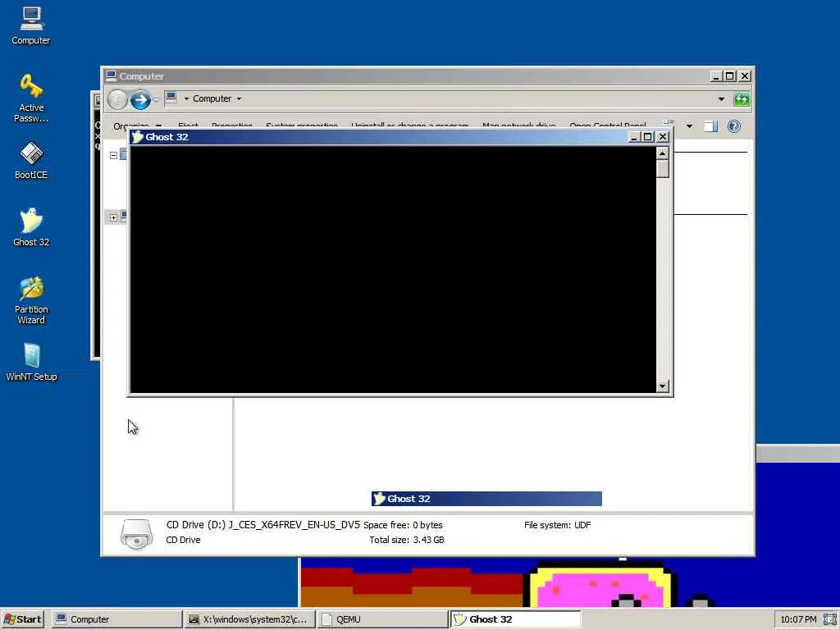Open Partition Wizard desktop icon
840x630 pixels.
(x=31, y=299)
